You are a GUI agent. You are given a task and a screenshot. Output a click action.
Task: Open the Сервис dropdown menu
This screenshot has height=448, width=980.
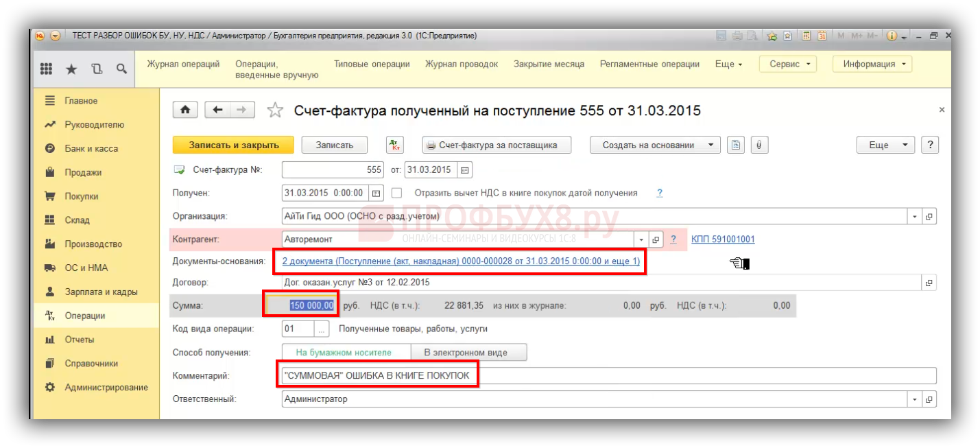point(787,64)
